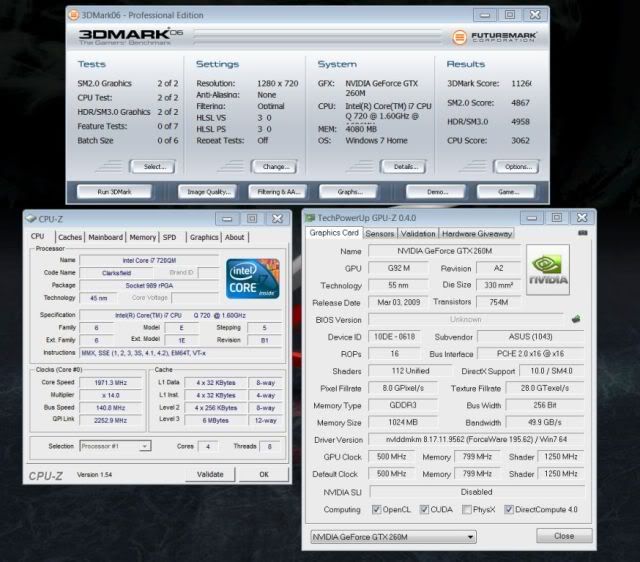Open Filtering & AA... settings

click(x=277, y=191)
